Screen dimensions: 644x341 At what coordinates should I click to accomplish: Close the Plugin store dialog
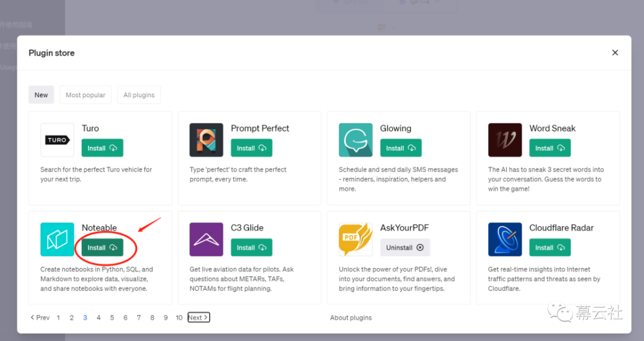tap(615, 53)
